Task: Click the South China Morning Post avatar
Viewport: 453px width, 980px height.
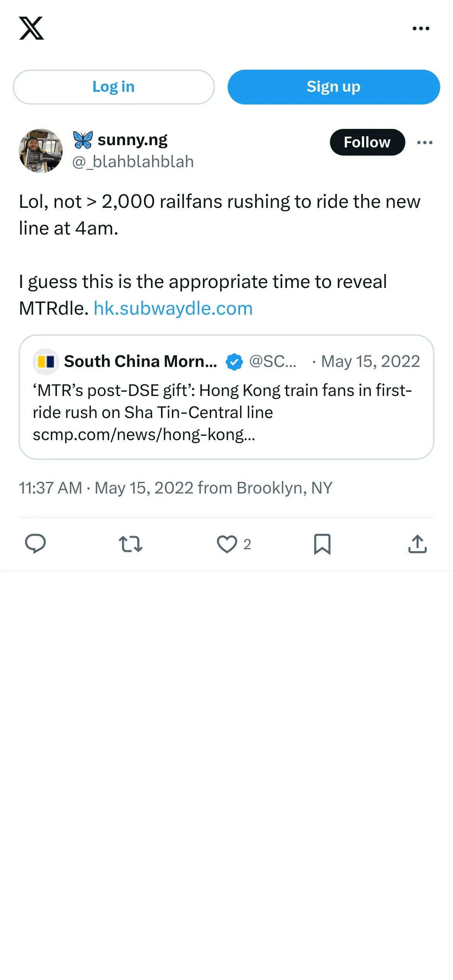Action: tap(46, 362)
